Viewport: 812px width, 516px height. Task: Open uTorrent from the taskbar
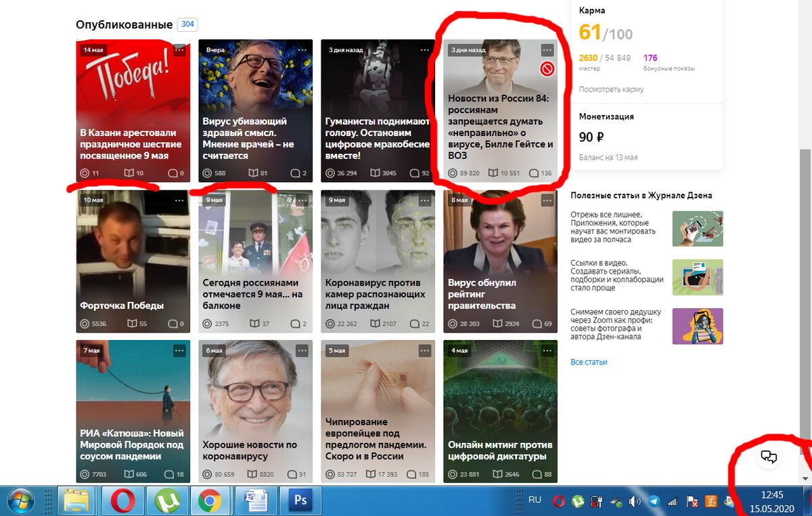click(x=166, y=502)
